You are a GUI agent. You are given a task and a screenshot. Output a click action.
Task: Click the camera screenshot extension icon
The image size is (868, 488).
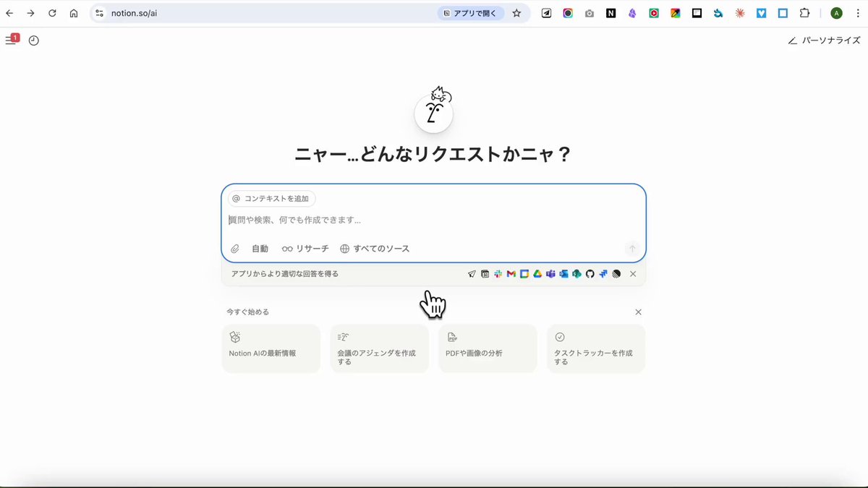tap(590, 13)
